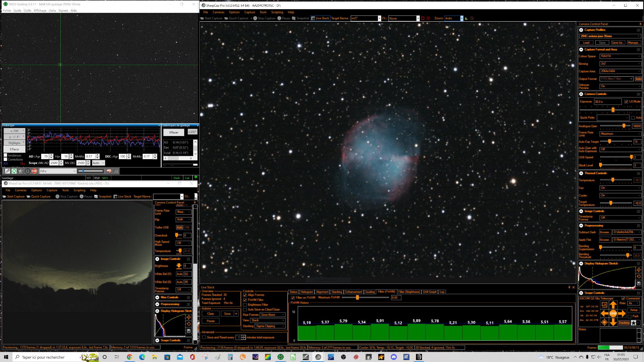This screenshot has height=362, width=644.
Task: Uncheck the FWHM Filter checkbox
Action: [x=245, y=300]
